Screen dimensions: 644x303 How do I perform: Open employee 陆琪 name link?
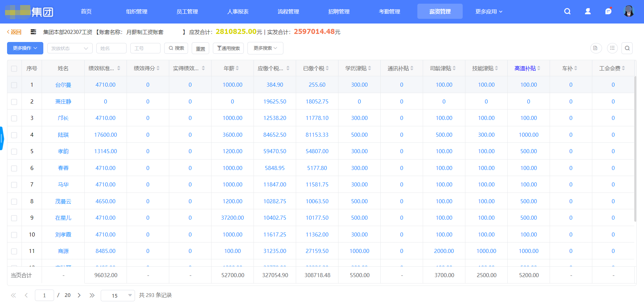click(x=63, y=135)
